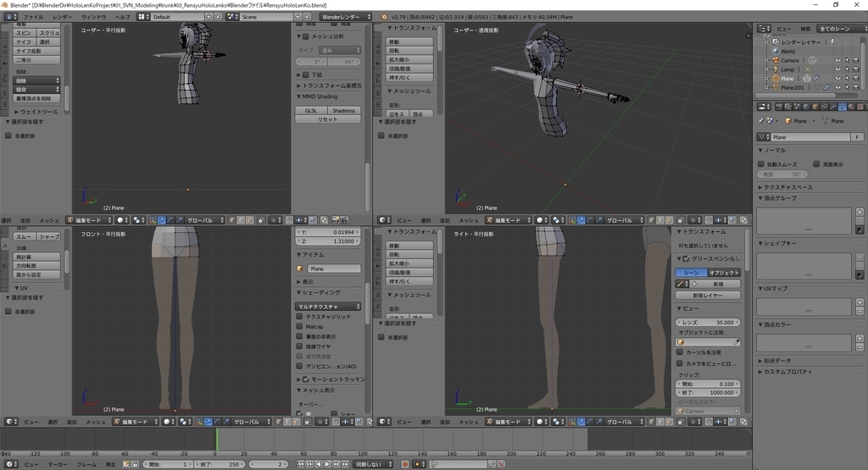Open the マルチテクスチャ shading dropdown
This screenshot has width=868, height=470.
click(328, 307)
